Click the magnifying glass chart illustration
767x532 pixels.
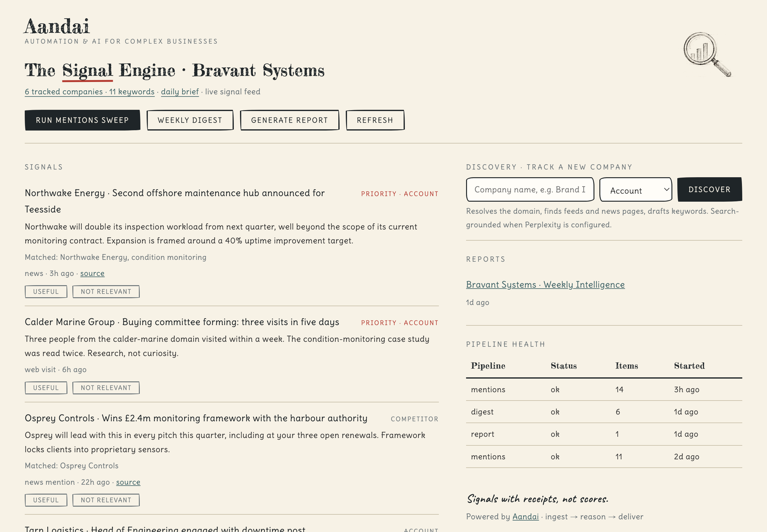tap(707, 54)
